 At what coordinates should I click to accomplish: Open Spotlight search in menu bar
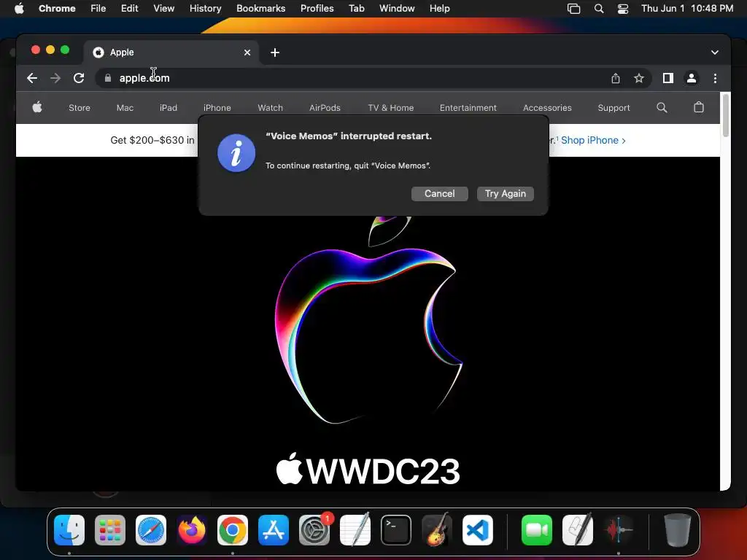tap(599, 9)
